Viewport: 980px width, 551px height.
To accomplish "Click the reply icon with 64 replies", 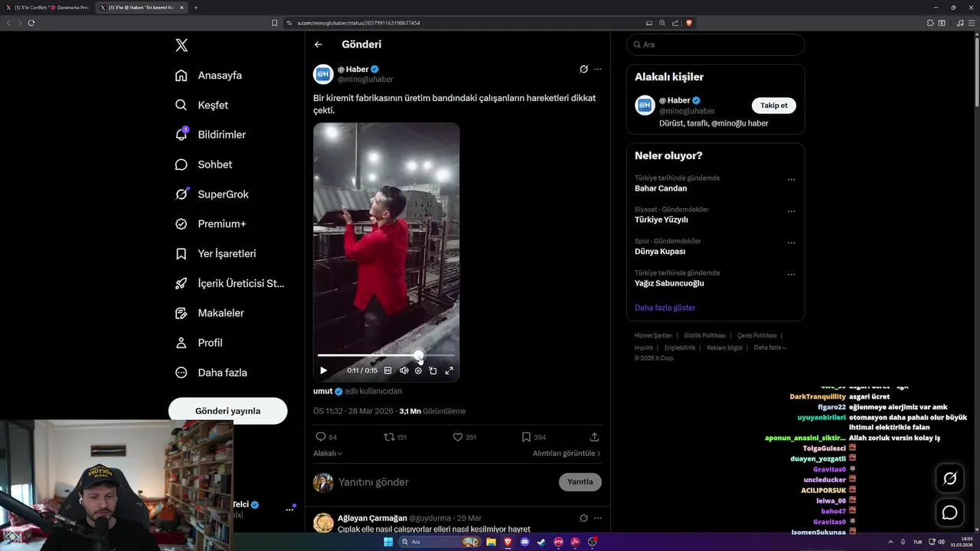I will tap(326, 437).
